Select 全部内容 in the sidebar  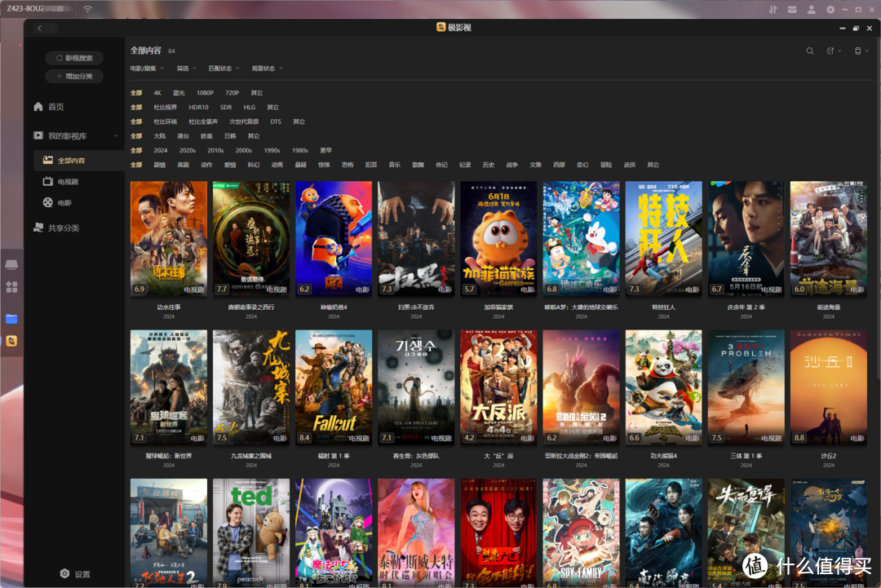click(70, 161)
